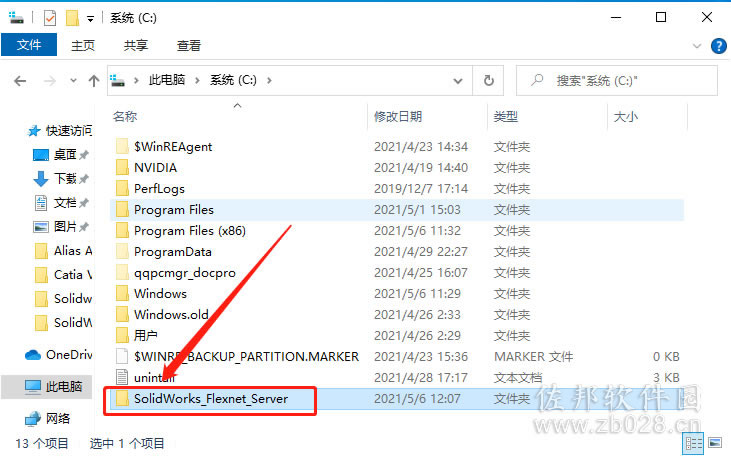Open the 查看 ribbon tab

(189, 45)
